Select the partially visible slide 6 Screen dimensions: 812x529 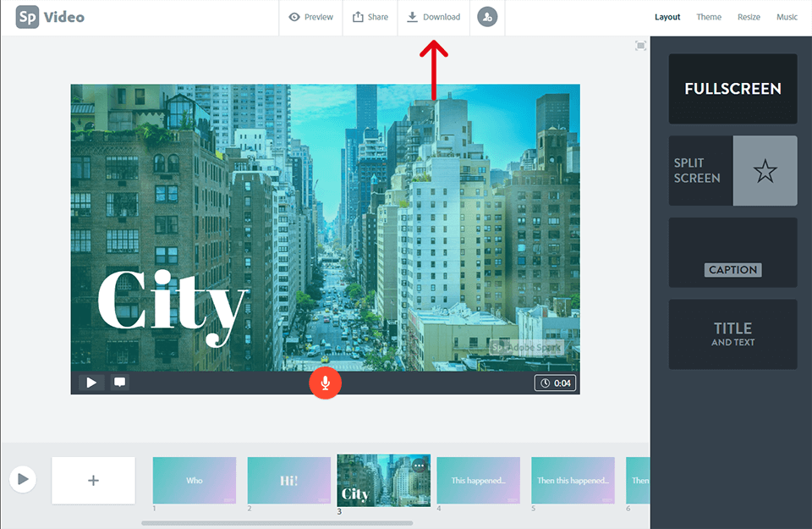click(x=638, y=480)
